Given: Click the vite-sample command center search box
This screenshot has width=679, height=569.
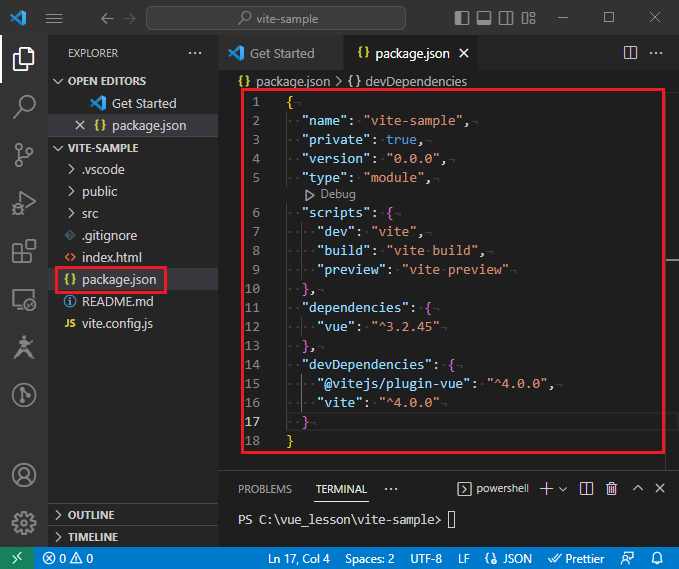Looking at the screenshot, I should coord(276,18).
